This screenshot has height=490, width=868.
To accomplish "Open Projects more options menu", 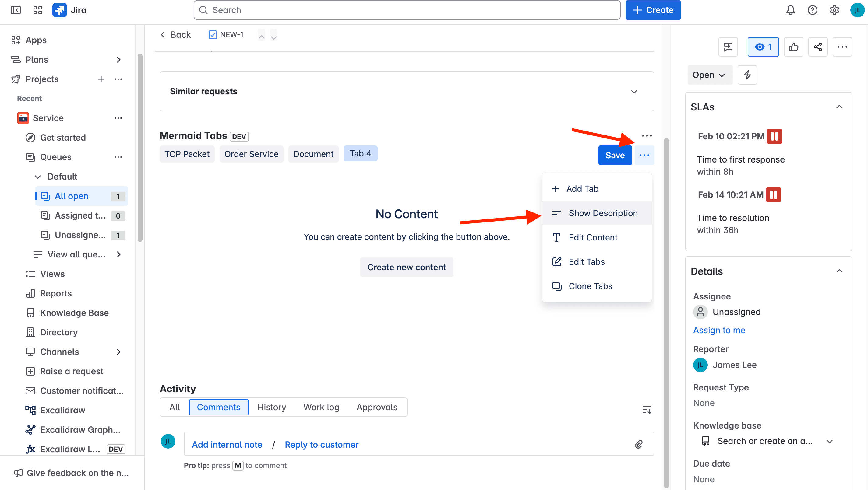I will pos(118,79).
